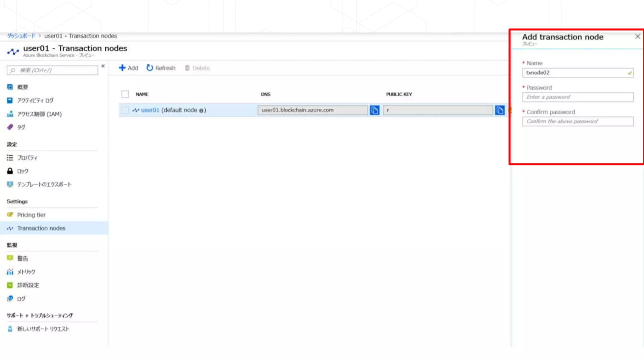Select Transaction nodes menu item
644x362 pixels.
41,228
